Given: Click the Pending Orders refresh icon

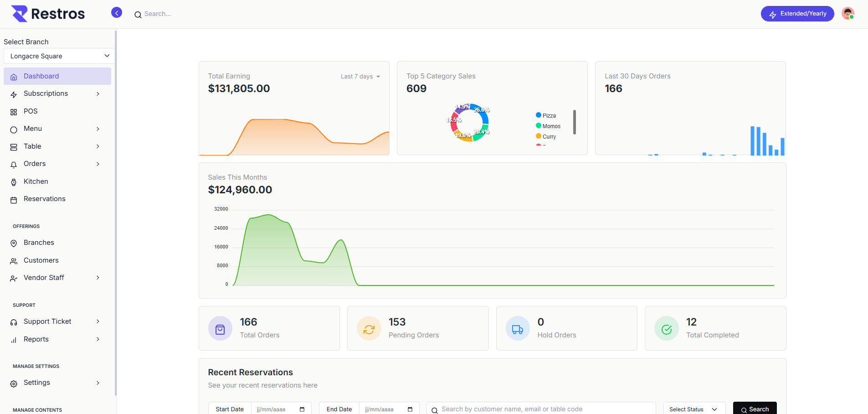Looking at the screenshot, I should [369, 329].
